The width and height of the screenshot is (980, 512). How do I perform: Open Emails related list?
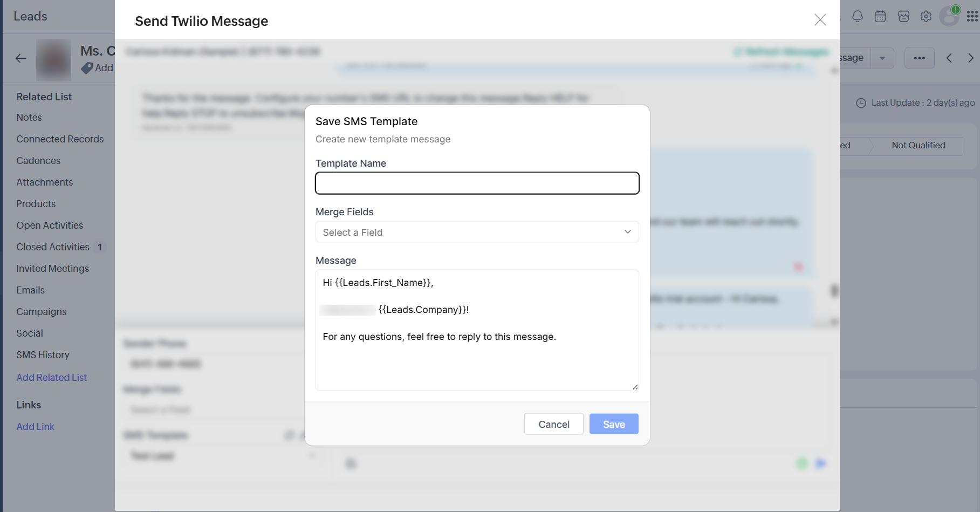31,290
